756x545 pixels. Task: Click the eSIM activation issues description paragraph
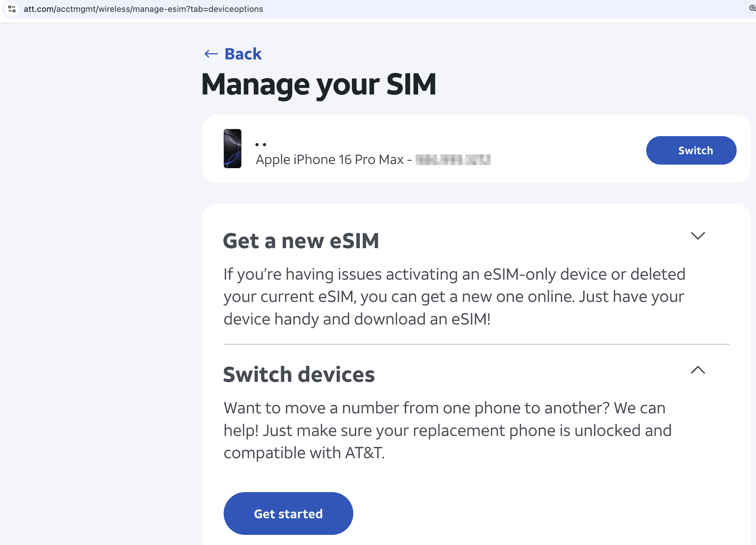click(454, 297)
